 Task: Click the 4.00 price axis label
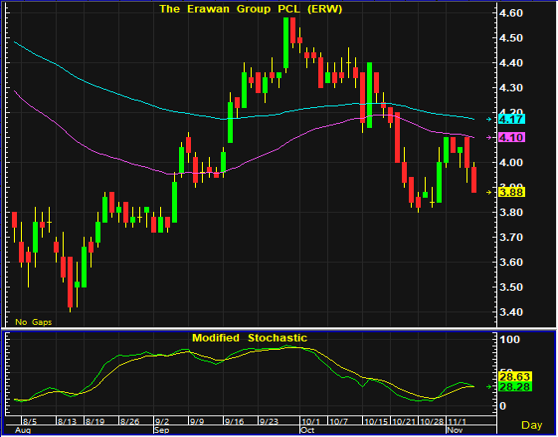511,163
